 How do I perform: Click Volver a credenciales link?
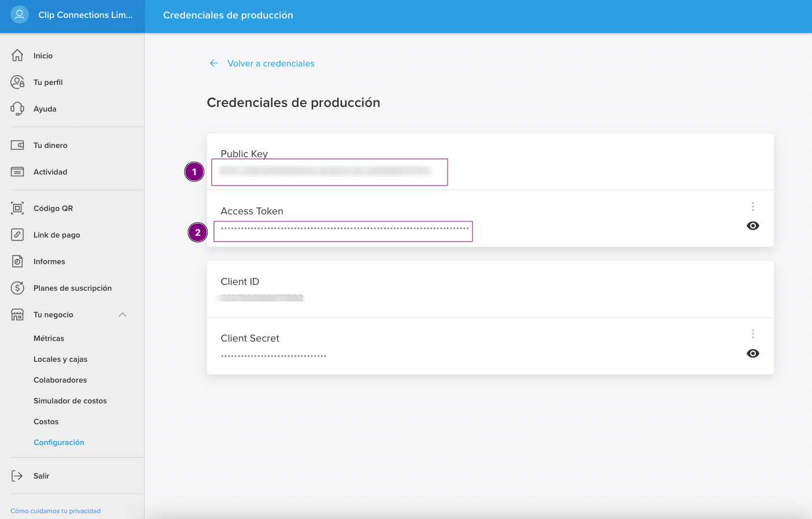[270, 64]
